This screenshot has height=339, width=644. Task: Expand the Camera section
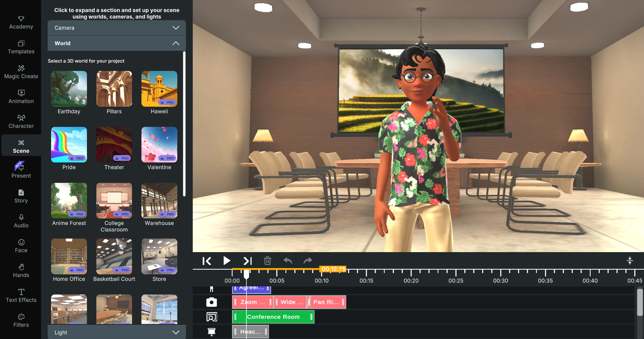point(117,28)
